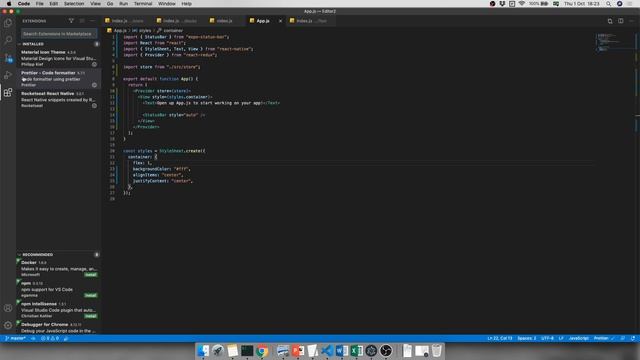640x360 pixels.
Task: Close the App.js editor tab
Action: [280, 21]
